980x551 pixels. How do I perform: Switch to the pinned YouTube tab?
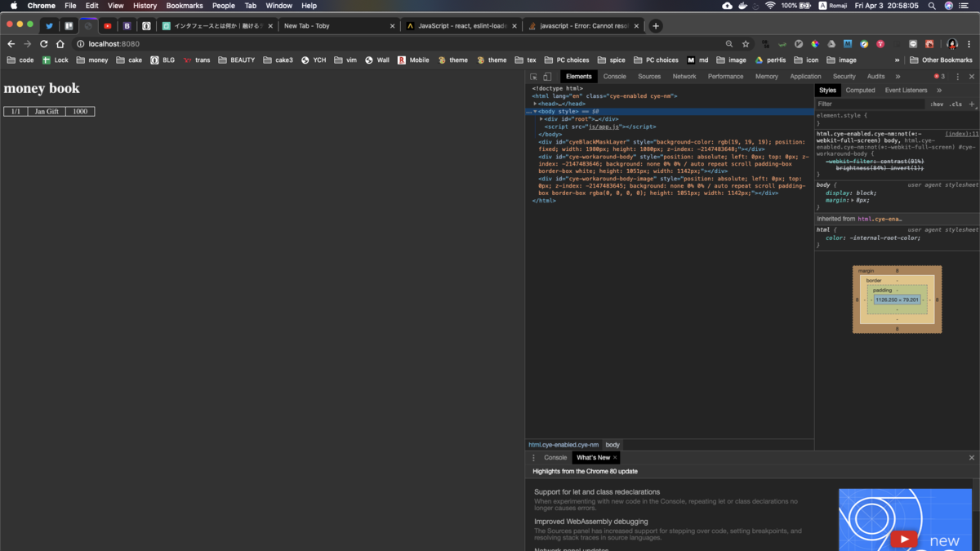point(107,26)
